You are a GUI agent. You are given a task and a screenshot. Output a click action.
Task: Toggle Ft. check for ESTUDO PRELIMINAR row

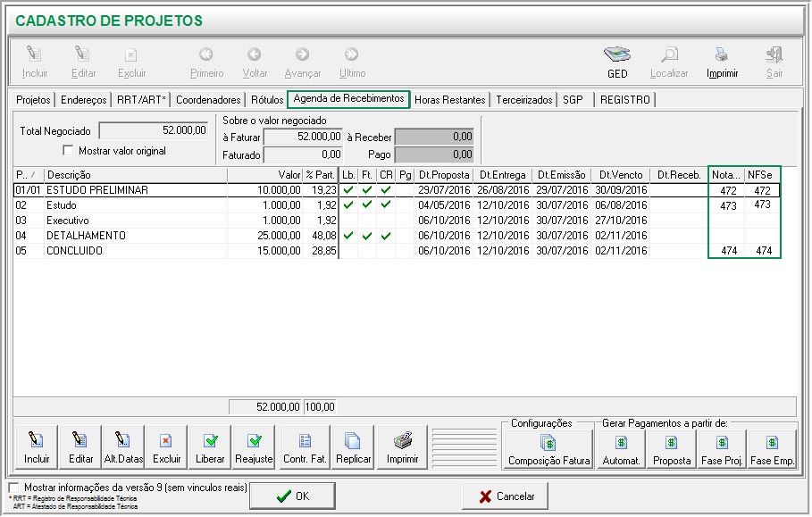click(x=367, y=190)
